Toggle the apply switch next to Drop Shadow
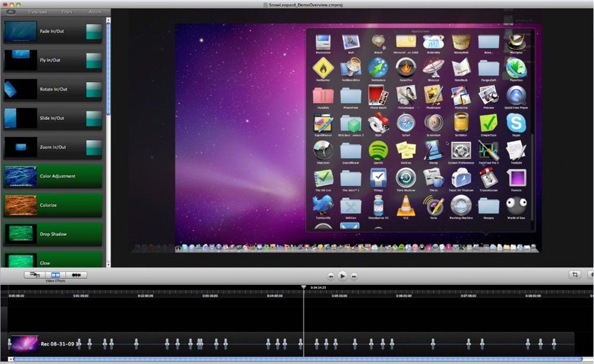Screen dimensions: 594x364 point(94,234)
